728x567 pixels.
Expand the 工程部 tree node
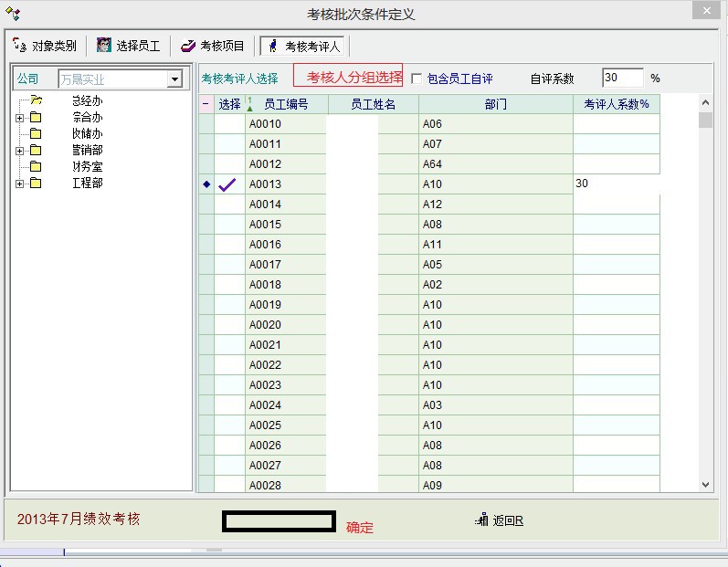coord(19,183)
